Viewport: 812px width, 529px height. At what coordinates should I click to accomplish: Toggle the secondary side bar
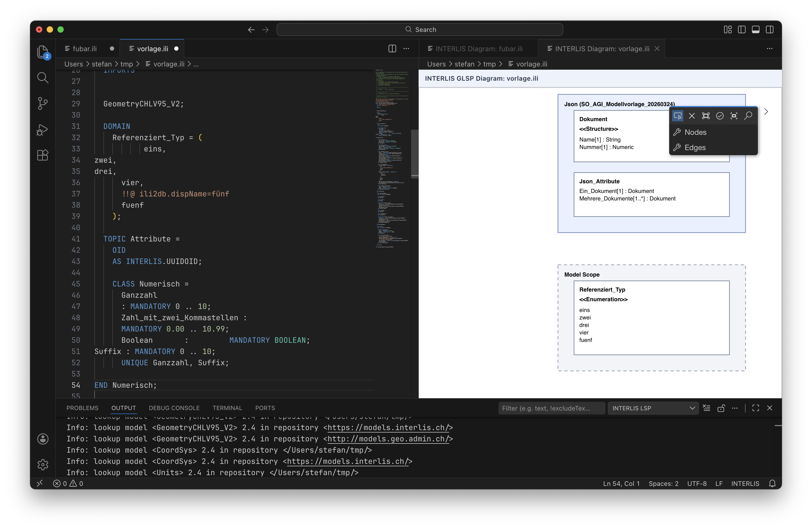(x=769, y=30)
